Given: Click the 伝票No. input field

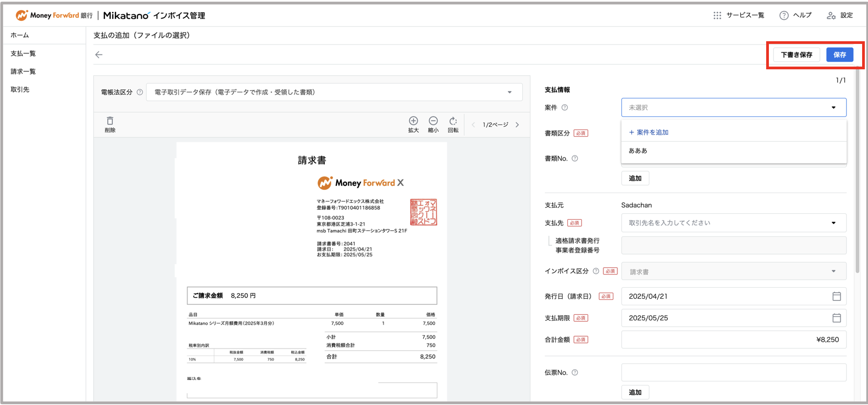Looking at the screenshot, I should (734, 372).
